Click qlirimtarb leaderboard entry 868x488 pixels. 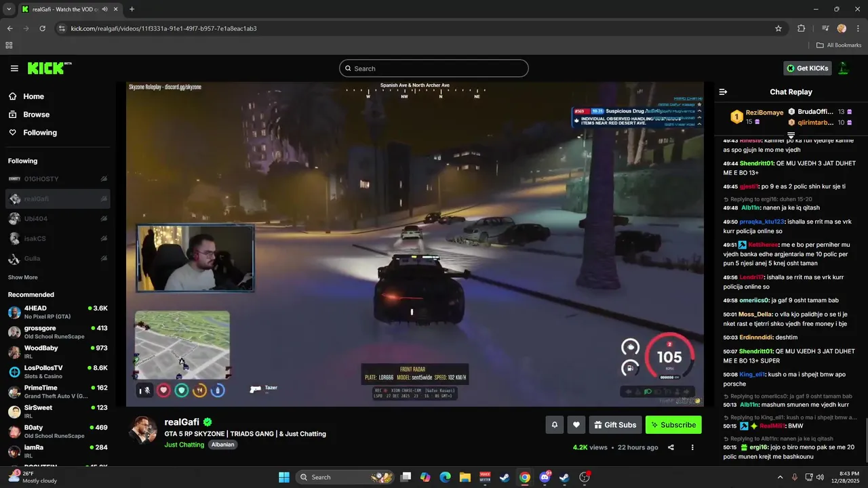[x=815, y=123]
